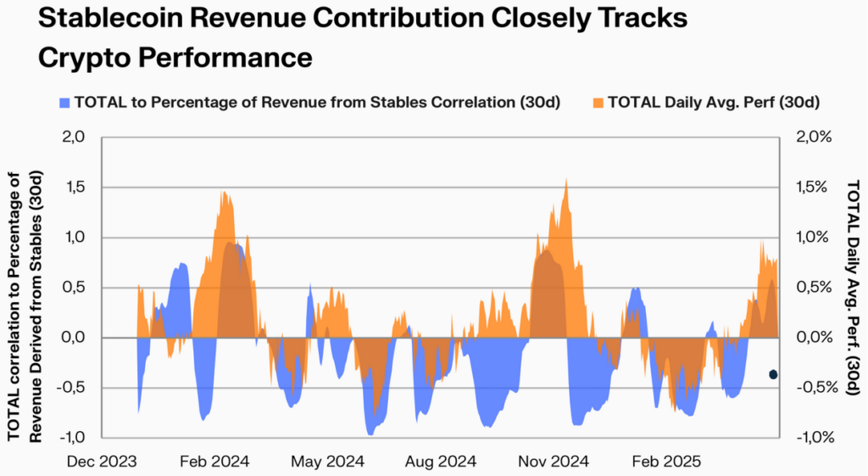This screenshot has width=868, height=476.
Task: Click the blue legend color swatch
Action: [x=63, y=104]
